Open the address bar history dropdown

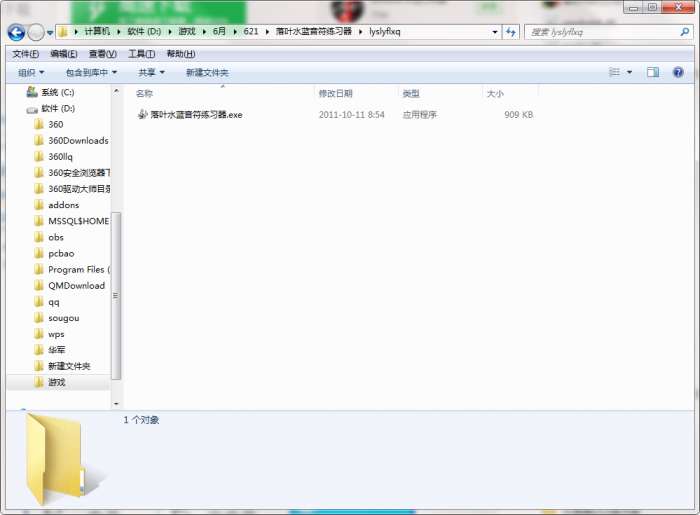(495, 32)
